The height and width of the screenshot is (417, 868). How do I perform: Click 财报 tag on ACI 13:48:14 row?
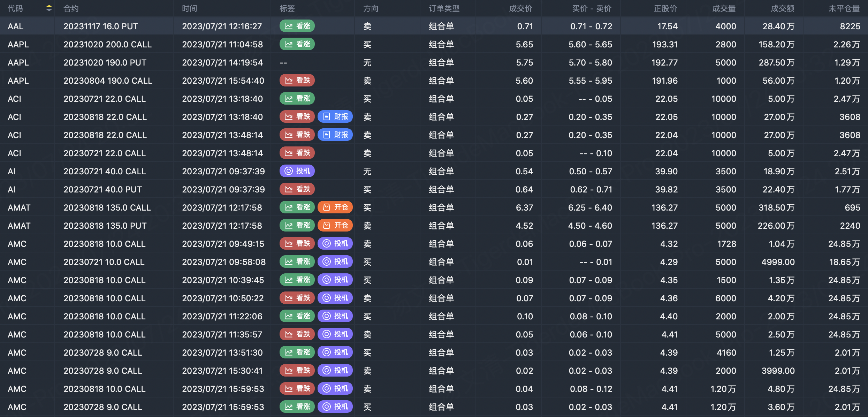335,135
